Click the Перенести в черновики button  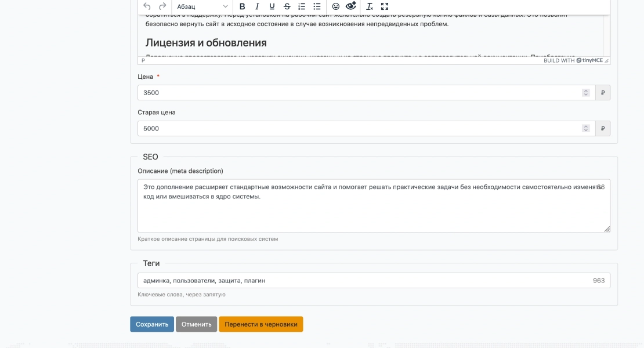[261, 324]
